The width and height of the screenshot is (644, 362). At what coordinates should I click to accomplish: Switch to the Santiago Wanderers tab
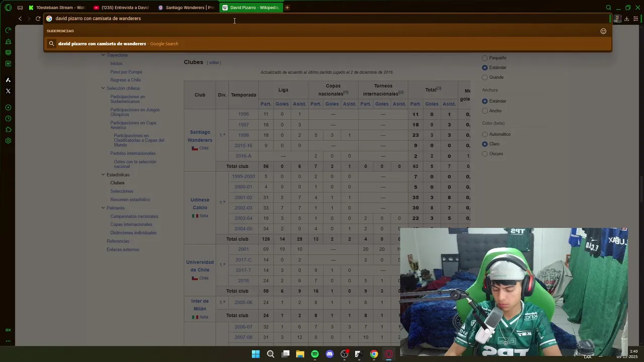tap(186, 8)
